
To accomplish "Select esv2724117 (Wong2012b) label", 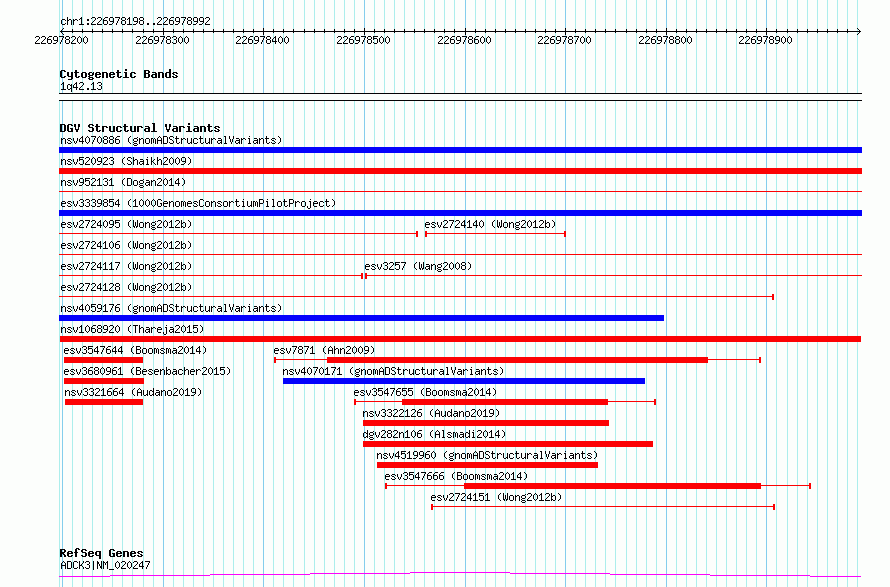I will coord(126,266).
